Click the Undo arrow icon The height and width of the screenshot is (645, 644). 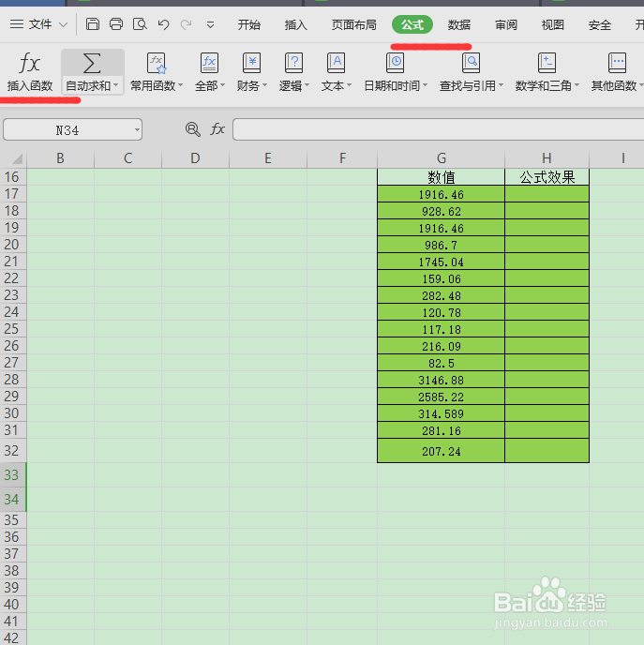[x=163, y=24]
